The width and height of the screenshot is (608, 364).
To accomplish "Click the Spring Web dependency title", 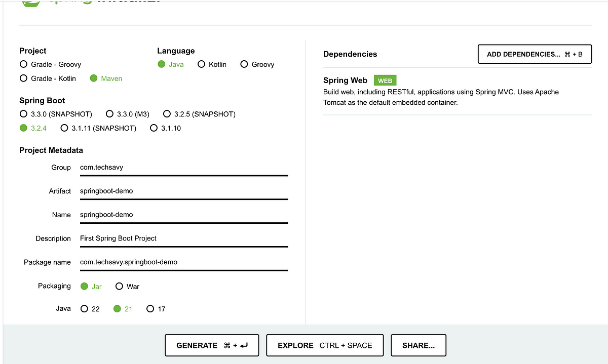I will (345, 80).
